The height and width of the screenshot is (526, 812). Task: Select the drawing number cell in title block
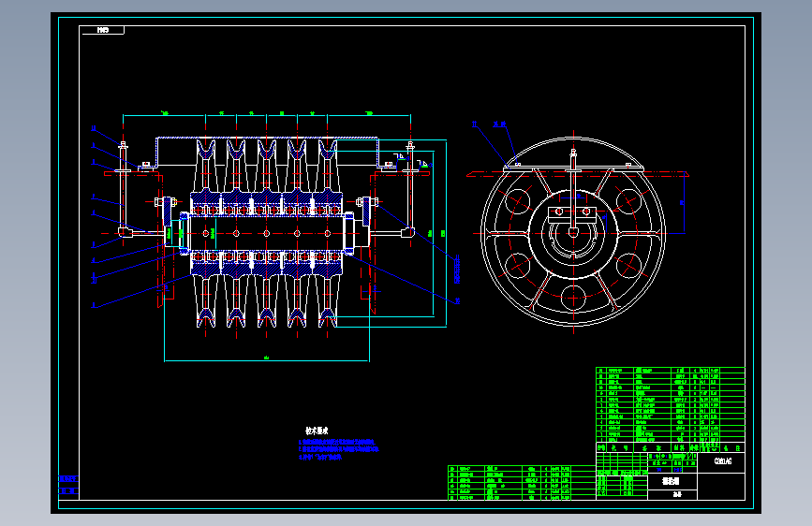point(722,461)
